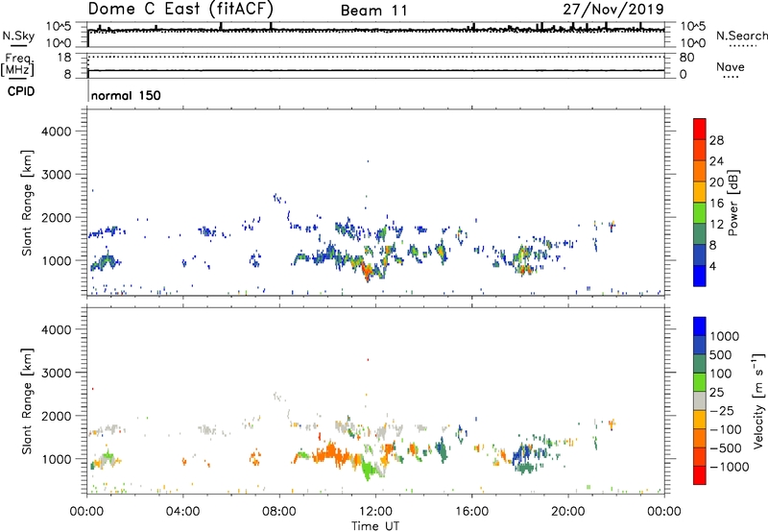This screenshot has height=532, width=768.
Task: Click the "20:00" time tick label
Action: pyautogui.click(x=568, y=512)
